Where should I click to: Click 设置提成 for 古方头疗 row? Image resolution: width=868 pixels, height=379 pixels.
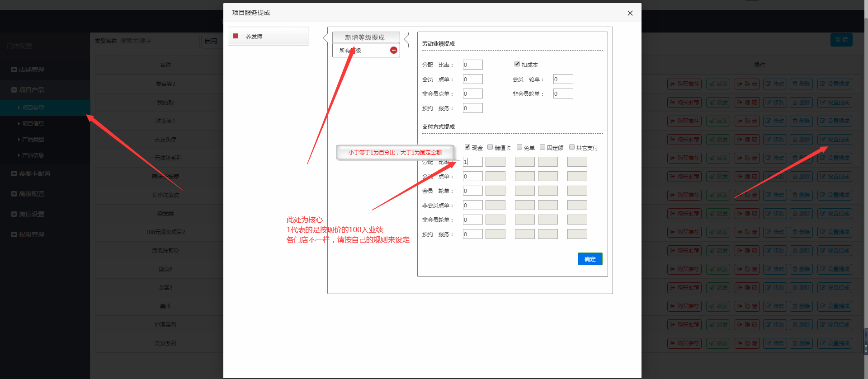pos(835,140)
